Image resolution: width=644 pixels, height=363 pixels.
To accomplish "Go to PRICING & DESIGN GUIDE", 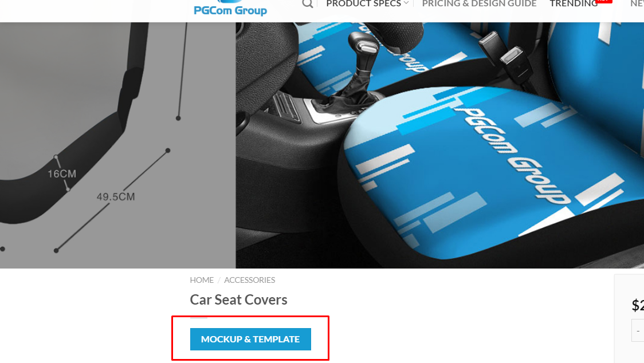I will (x=479, y=3).
